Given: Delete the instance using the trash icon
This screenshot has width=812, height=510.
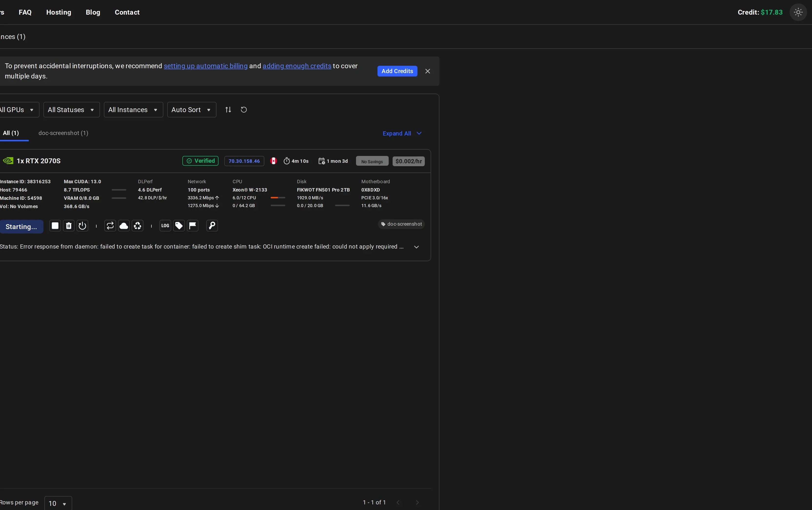Looking at the screenshot, I should coord(69,225).
